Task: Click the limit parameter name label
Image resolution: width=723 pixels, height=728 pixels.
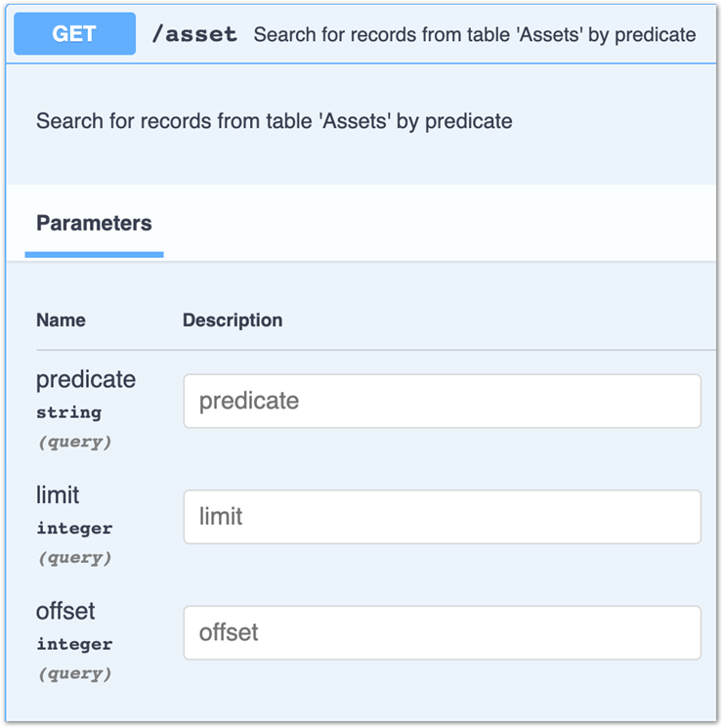Action: 58,494
